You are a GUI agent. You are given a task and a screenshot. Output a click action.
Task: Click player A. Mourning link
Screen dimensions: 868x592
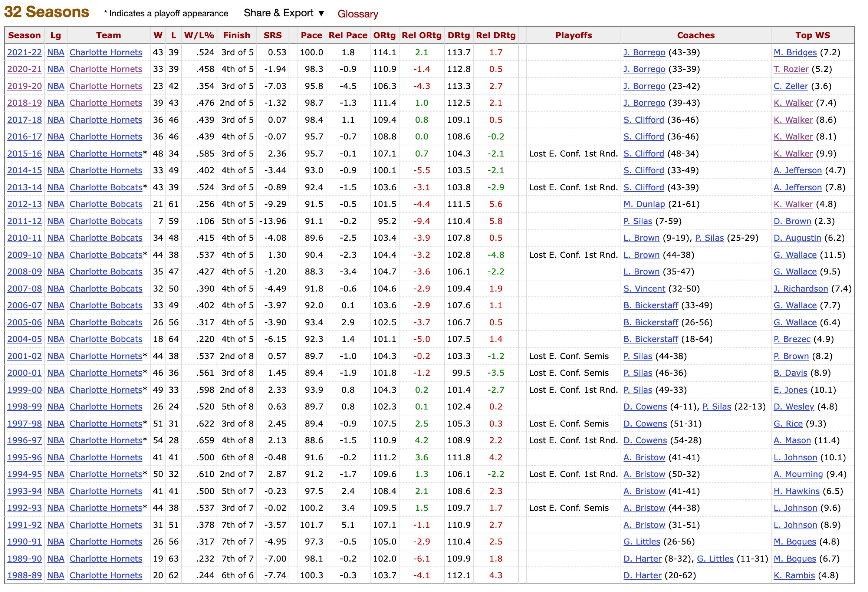[798, 474]
